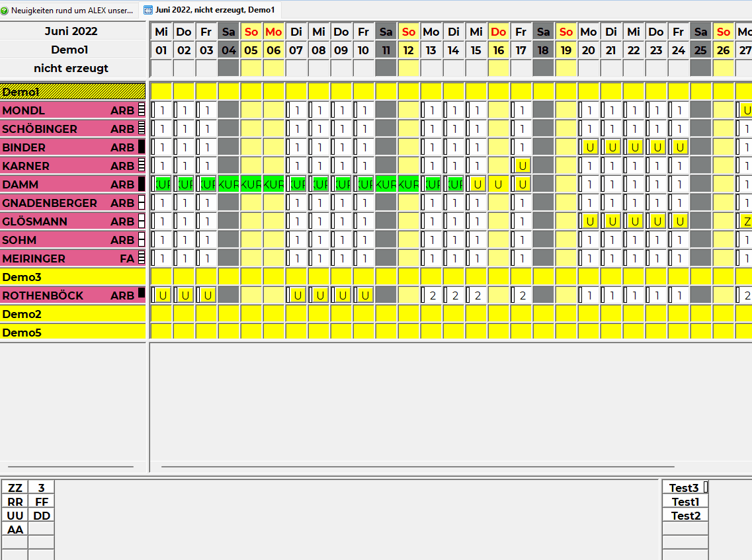The width and height of the screenshot is (752, 560).
Task: Click the striped status indicator beside MONDL
Action: [x=141, y=110]
